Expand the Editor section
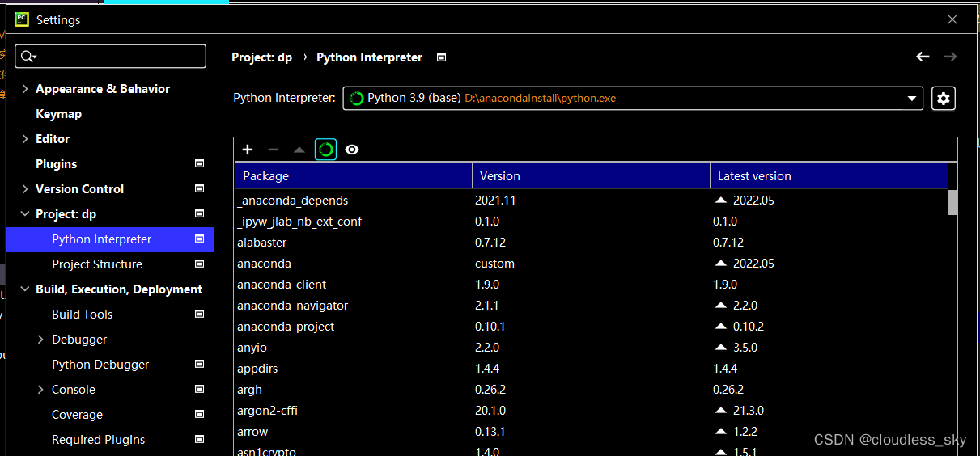Screen dimensions: 980x456 [x=25, y=139]
